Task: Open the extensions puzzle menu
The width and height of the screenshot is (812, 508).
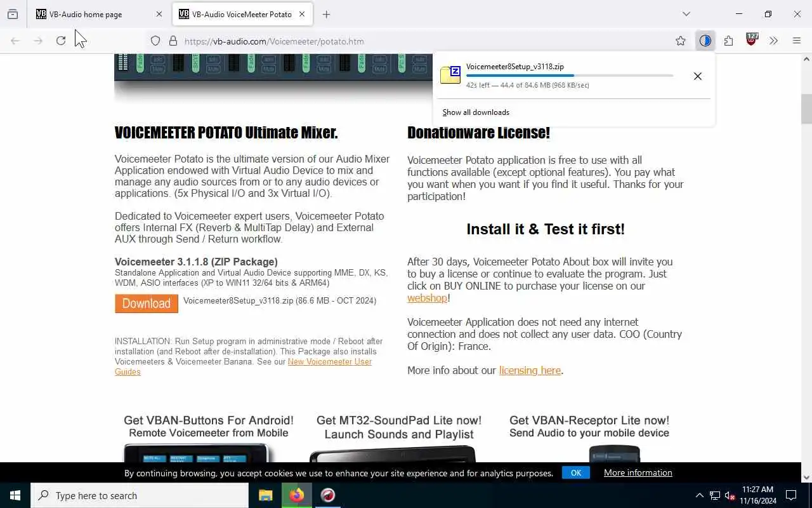Action: [x=728, y=41]
